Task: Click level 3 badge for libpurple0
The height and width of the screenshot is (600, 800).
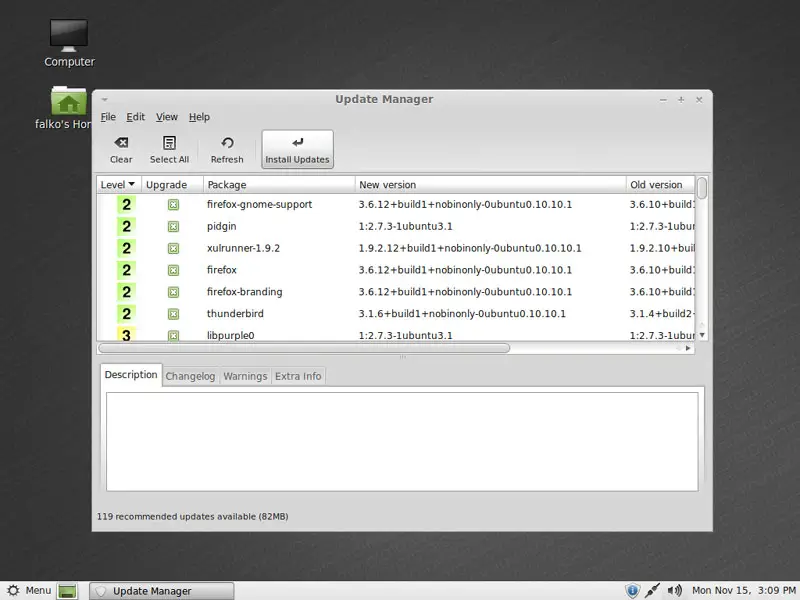Action: click(126, 335)
